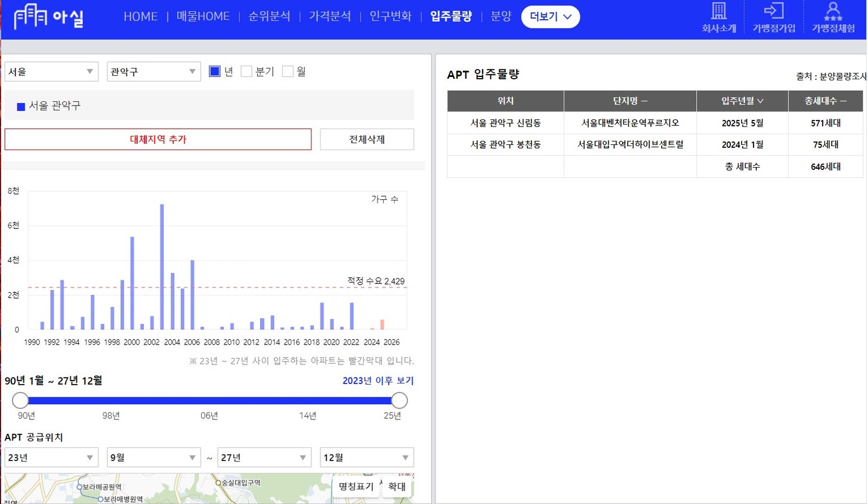Click the 2023년 이후 보기 link

tap(378, 381)
